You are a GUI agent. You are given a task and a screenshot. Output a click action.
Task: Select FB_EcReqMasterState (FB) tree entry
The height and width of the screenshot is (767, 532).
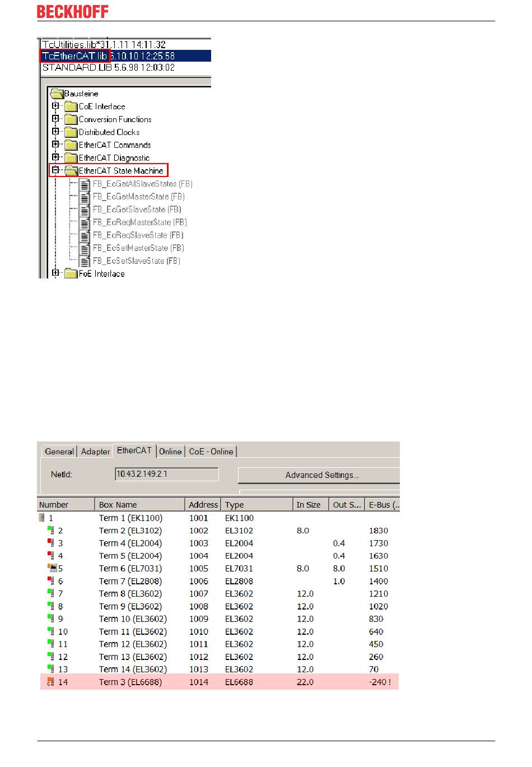point(140,222)
